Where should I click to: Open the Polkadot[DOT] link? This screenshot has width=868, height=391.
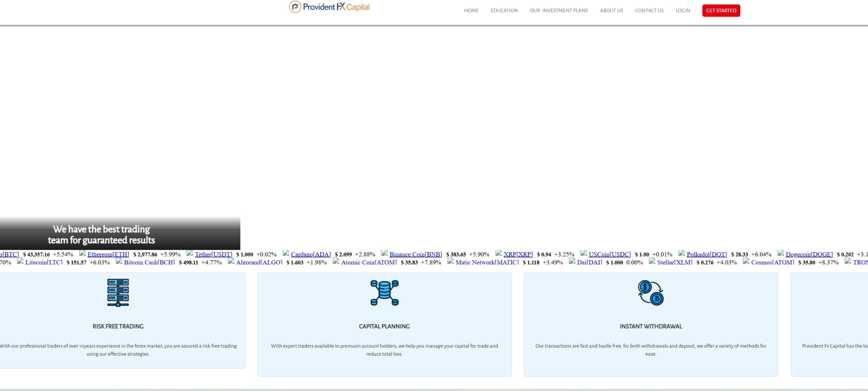[706, 254]
